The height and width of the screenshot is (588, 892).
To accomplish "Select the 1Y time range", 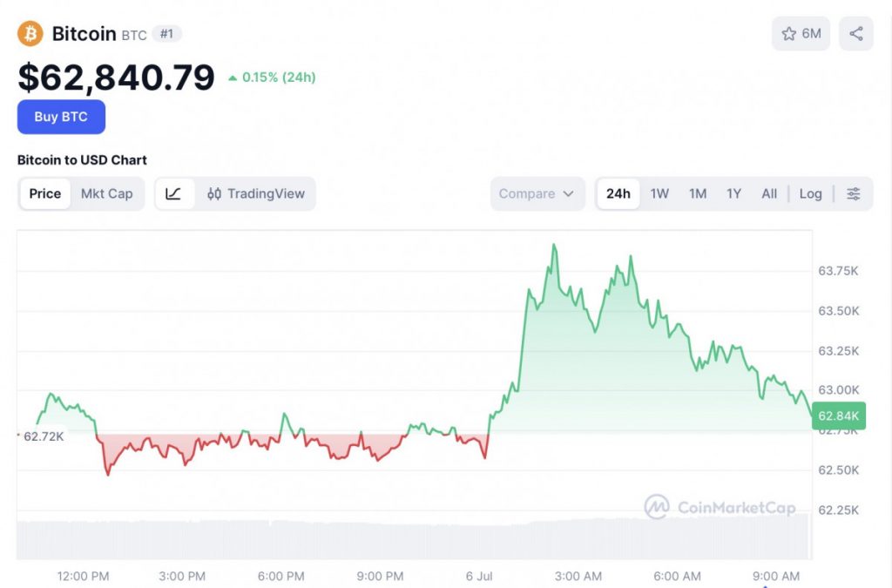I will [x=733, y=194].
